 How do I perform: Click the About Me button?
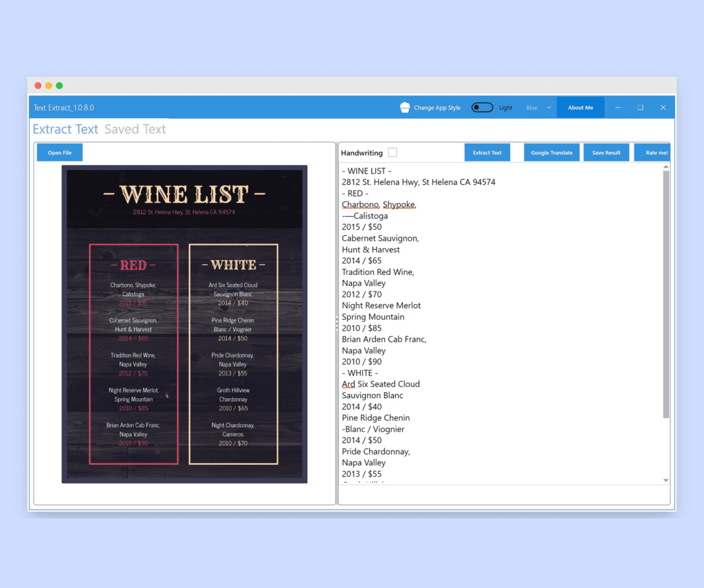pyautogui.click(x=580, y=107)
